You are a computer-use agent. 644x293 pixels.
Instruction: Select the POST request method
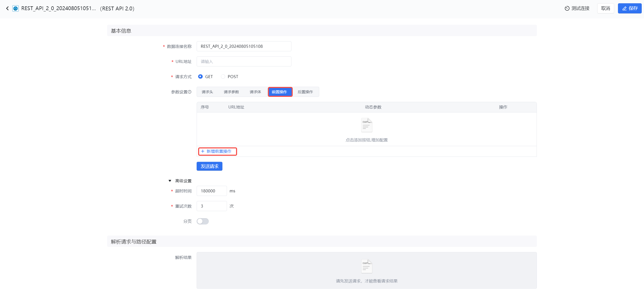[x=229, y=77]
